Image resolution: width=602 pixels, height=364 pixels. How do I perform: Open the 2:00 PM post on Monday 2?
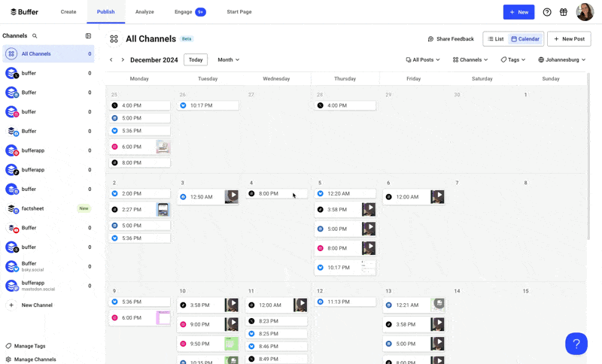(140, 194)
